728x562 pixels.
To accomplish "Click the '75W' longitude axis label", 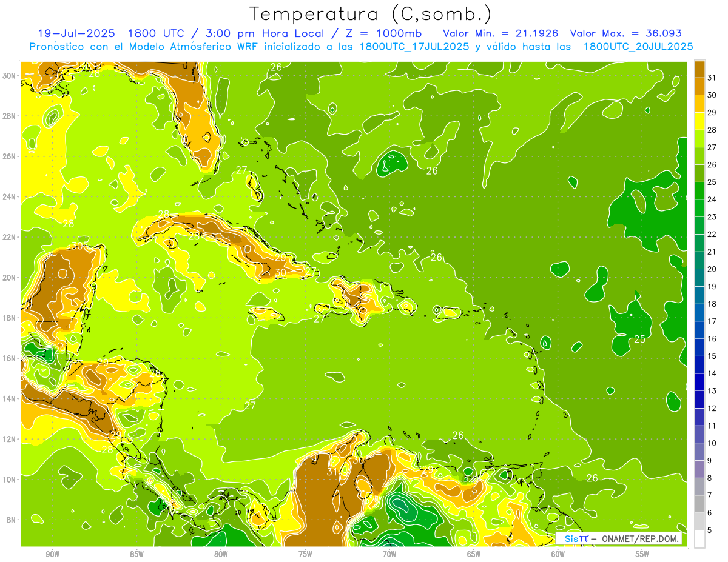I will [x=305, y=554].
